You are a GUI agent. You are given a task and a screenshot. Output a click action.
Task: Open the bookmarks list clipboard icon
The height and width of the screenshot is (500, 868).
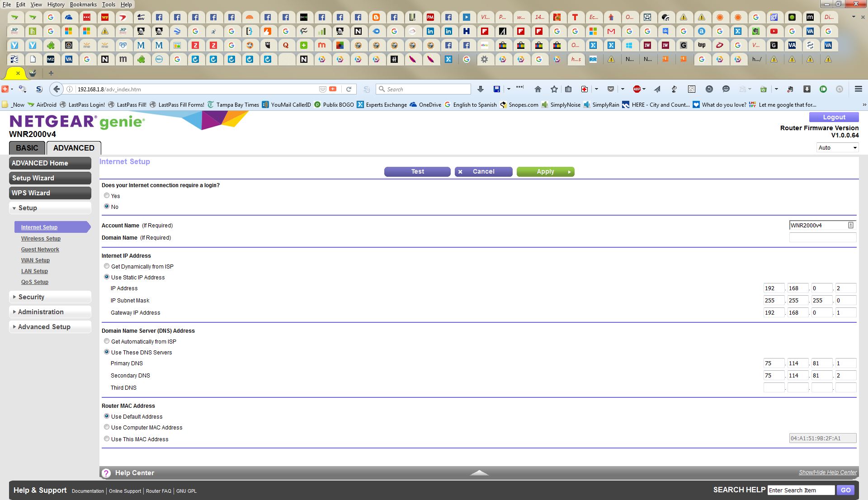569,89
